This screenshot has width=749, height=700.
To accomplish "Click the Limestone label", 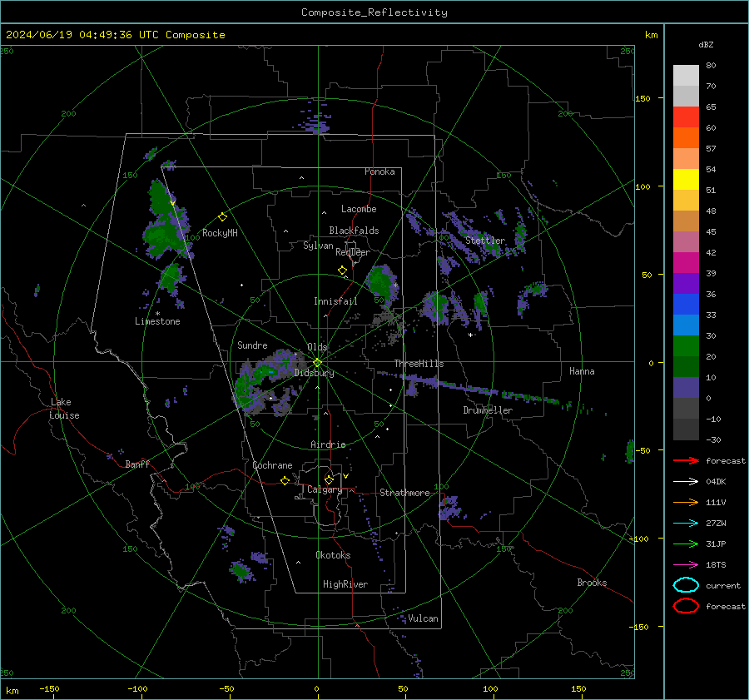I will [x=157, y=321].
